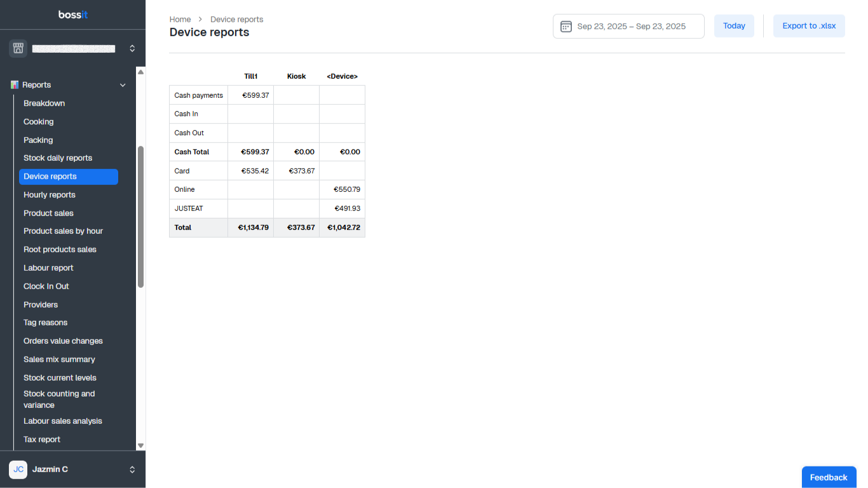Image resolution: width=868 pixels, height=488 pixels.
Task: Expand the Jazmin C user menu
Action: (132, 470)
